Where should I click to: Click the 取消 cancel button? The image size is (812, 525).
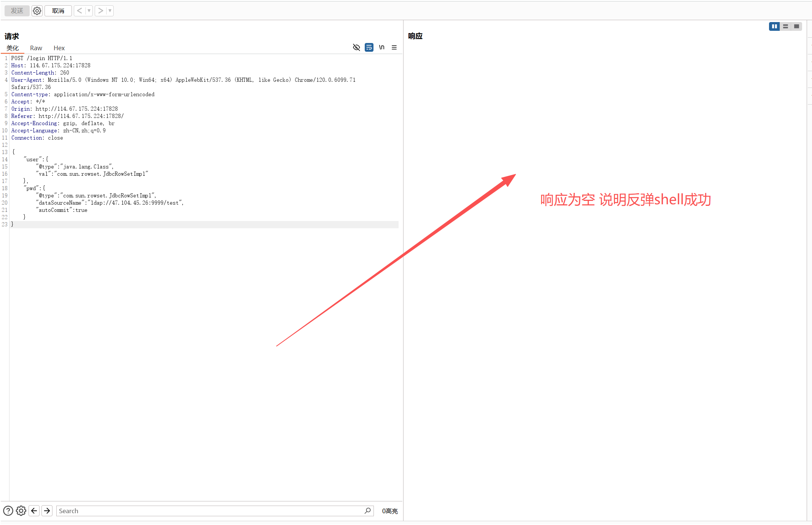(x=58, y=11)
